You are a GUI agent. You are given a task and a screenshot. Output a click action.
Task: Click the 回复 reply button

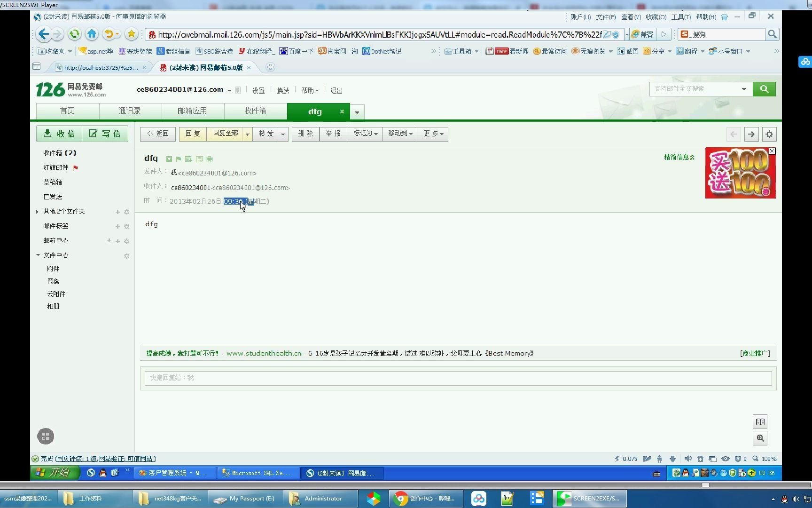click(x=193, y=134)
